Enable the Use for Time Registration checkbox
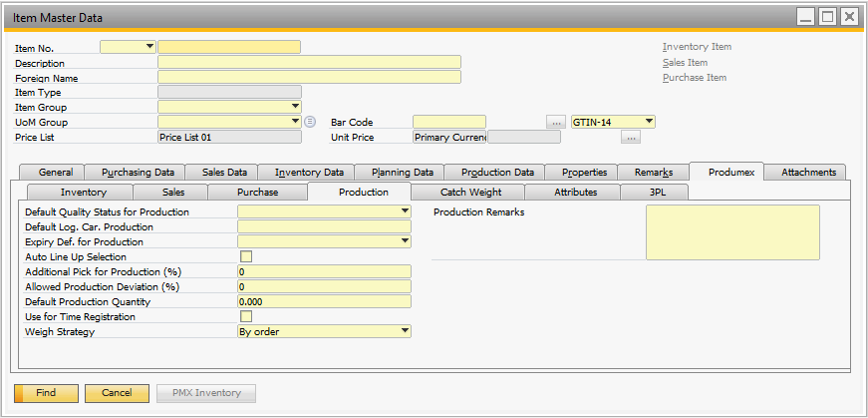 (245, 316)
